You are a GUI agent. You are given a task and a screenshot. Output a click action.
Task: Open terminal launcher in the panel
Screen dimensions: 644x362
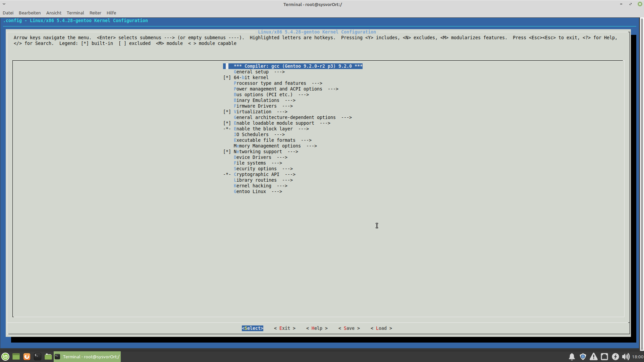38,357
